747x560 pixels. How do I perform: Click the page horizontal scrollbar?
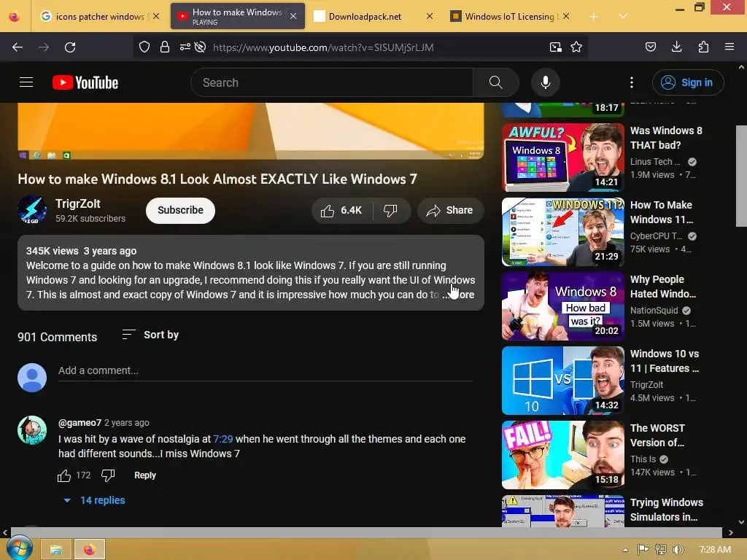click(367, 532)
